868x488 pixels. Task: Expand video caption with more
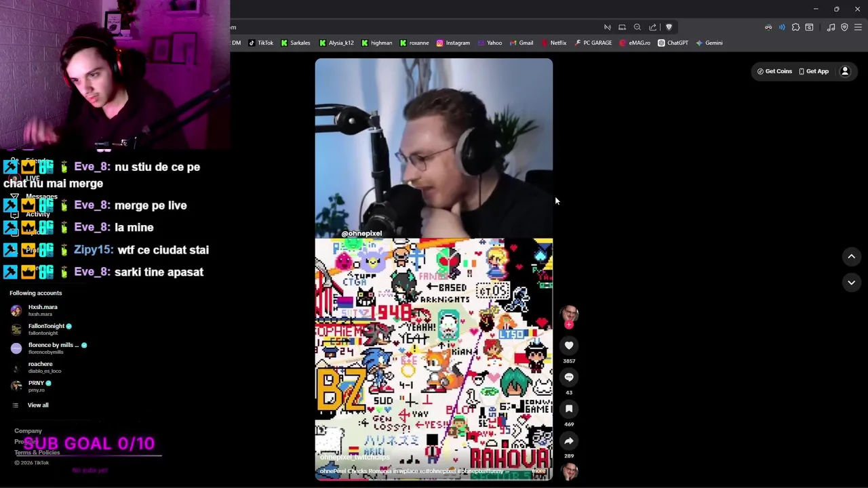pos(538,471)
